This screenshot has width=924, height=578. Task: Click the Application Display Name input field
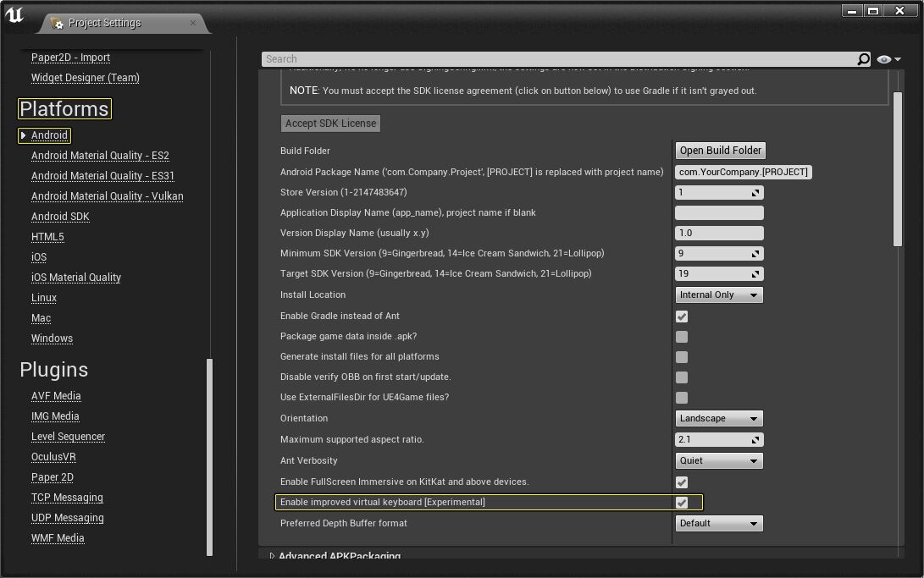[719, 213]
